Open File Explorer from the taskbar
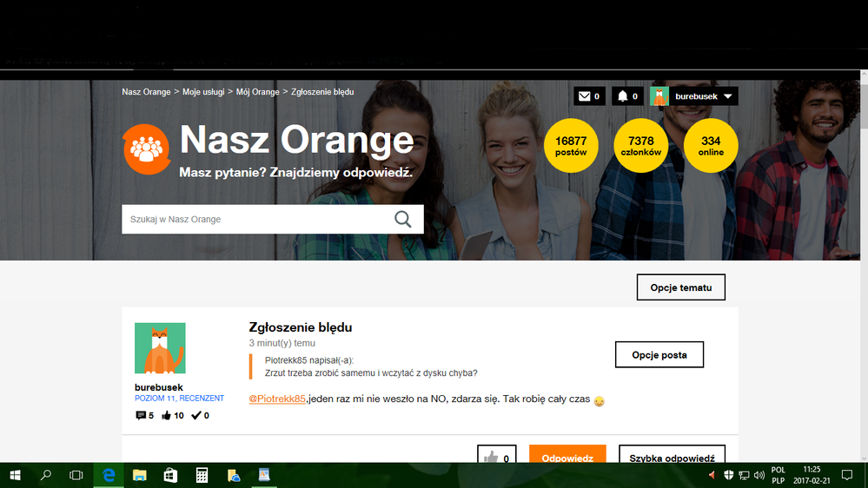This screenshot has height=488, width=868. coord(139,475)
